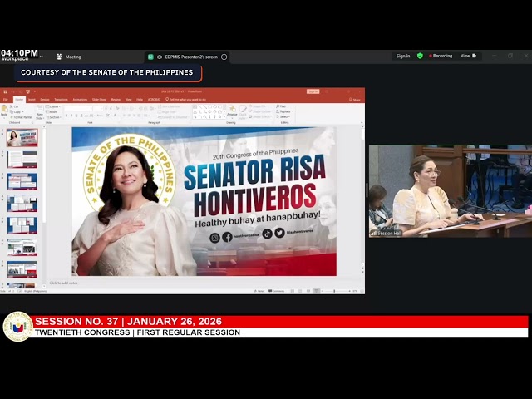The width and height of the screenshot is (532, 399).
Task: Open the Zoom View menu
Action: pyautogui.click(x=468, y=56)
